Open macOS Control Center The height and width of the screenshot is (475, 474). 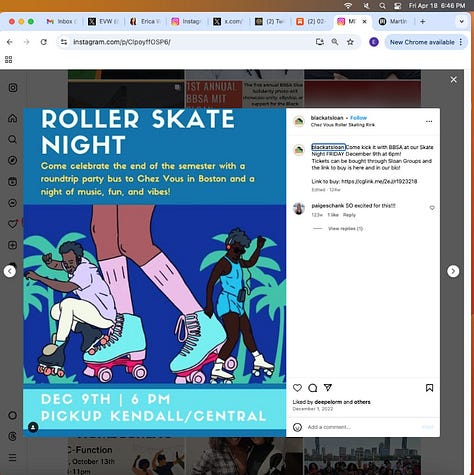pyautogui.click(x=397, y=6)
